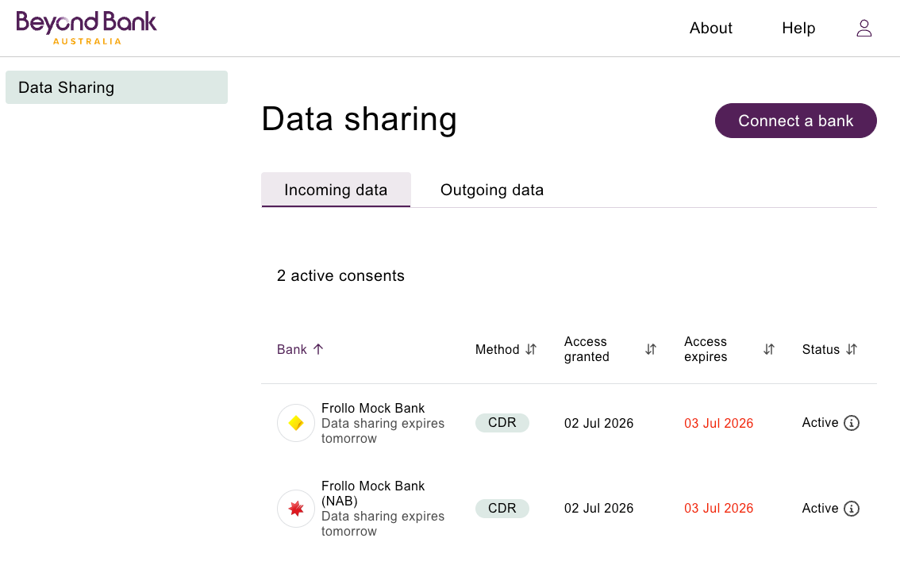Click the Frollo Mock Bank (NAB) name
Viewport: 900px width, 588px height.
[x=373, y=494]
